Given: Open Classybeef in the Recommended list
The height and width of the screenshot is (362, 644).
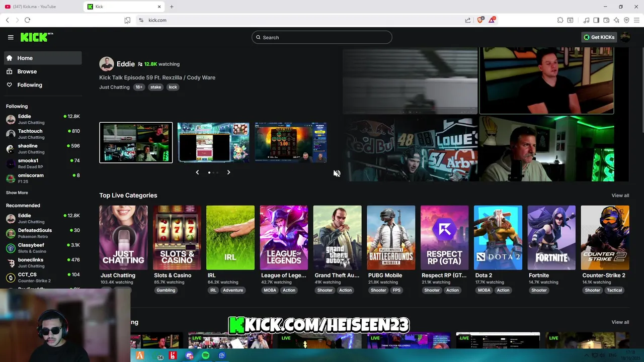Looking at the screenshot, I should click(43, 248).
